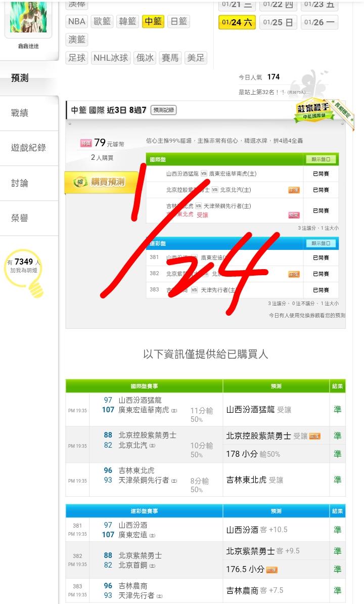Open the 榮譽 sidebar menu item
The image size is (364, 604).
click(20, 218)
